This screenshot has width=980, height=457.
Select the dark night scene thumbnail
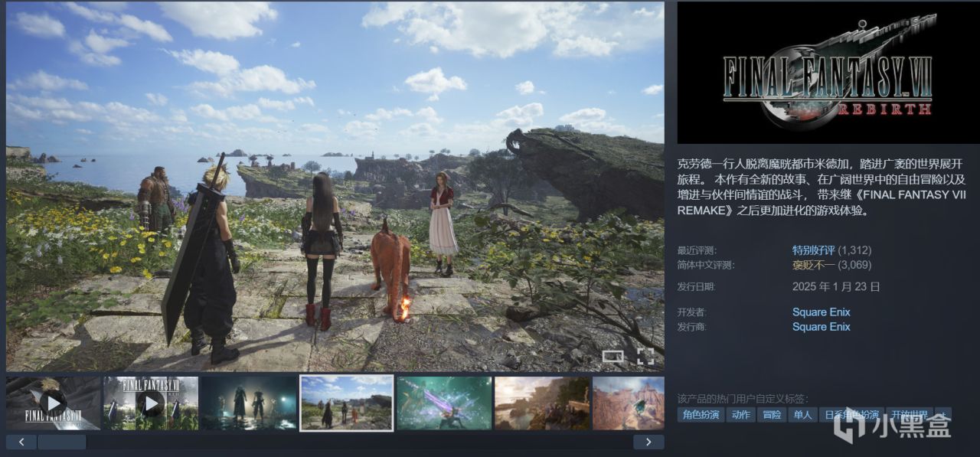249,403
